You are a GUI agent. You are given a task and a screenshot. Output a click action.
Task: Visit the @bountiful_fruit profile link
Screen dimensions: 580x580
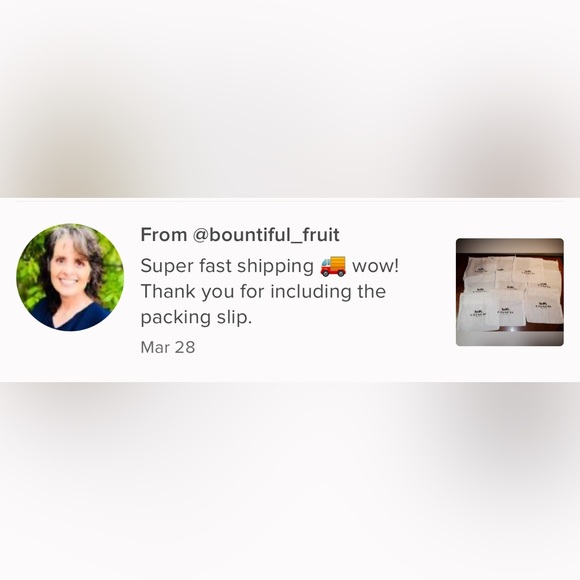[266, 235]
